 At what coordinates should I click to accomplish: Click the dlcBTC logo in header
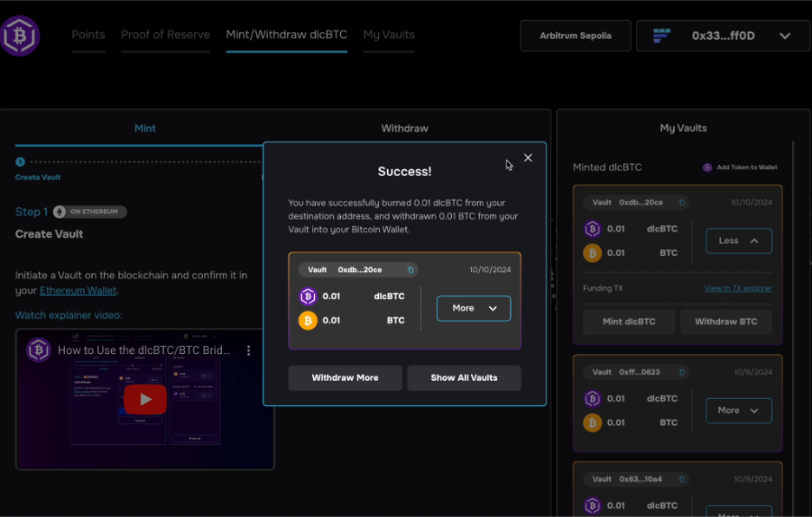point(20,36)
